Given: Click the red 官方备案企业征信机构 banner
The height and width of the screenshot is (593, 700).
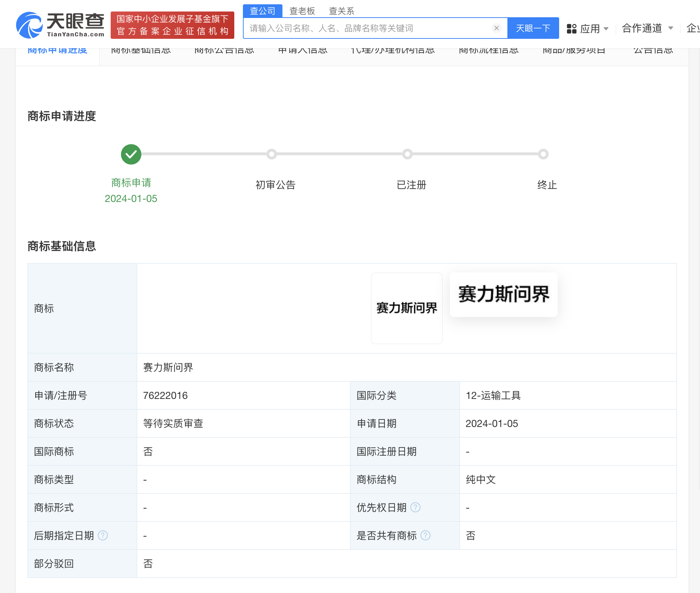Looking at the screenshot, I should pos(172,25).
